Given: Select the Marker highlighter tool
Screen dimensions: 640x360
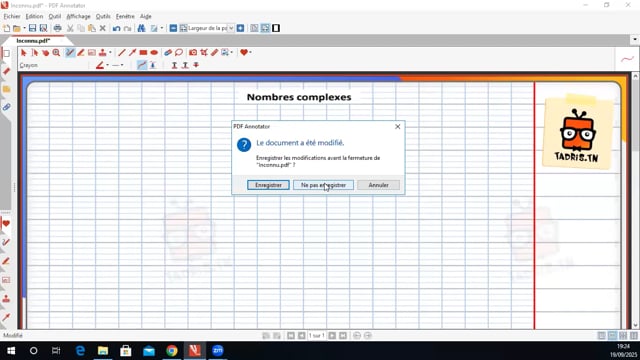Looking at the screenshot, I should 81,53.
